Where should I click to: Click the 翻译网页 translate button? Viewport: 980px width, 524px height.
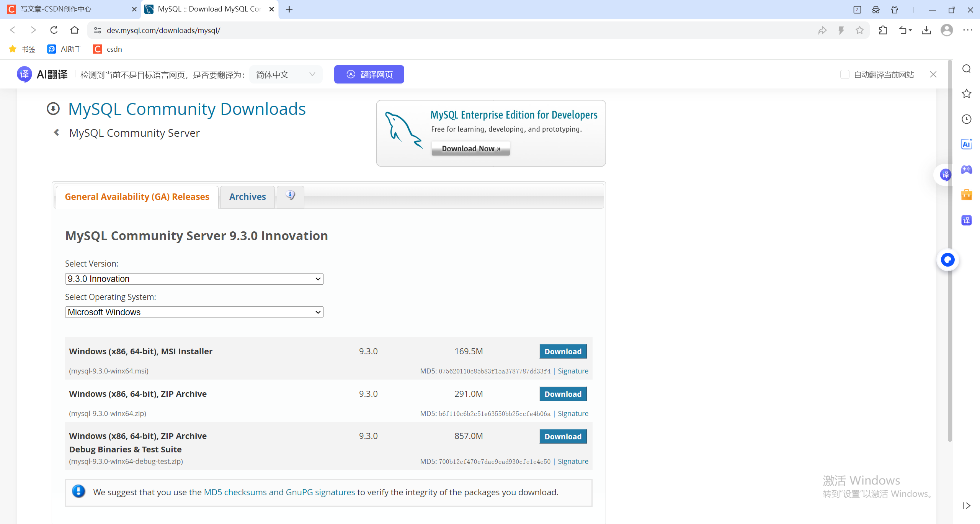369,74
